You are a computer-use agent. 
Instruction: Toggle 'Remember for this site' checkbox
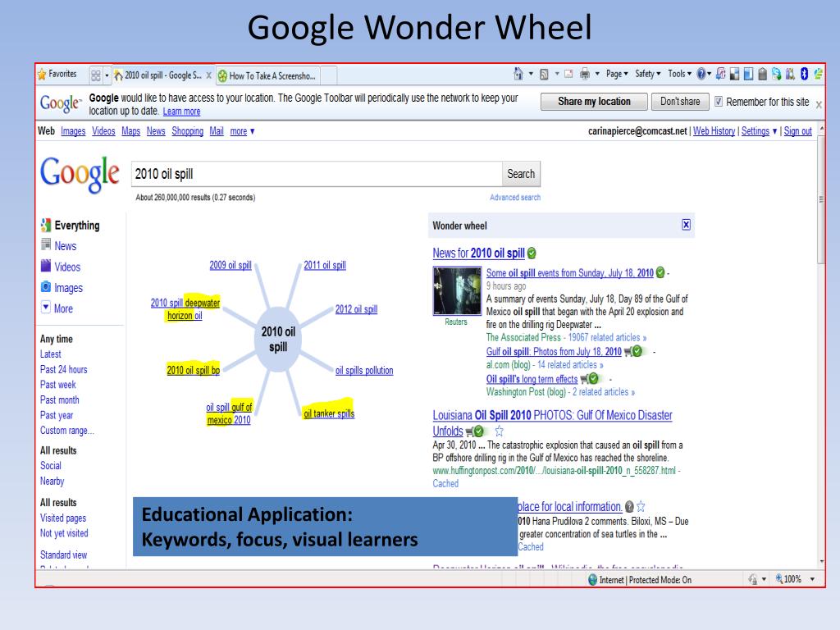719,101
